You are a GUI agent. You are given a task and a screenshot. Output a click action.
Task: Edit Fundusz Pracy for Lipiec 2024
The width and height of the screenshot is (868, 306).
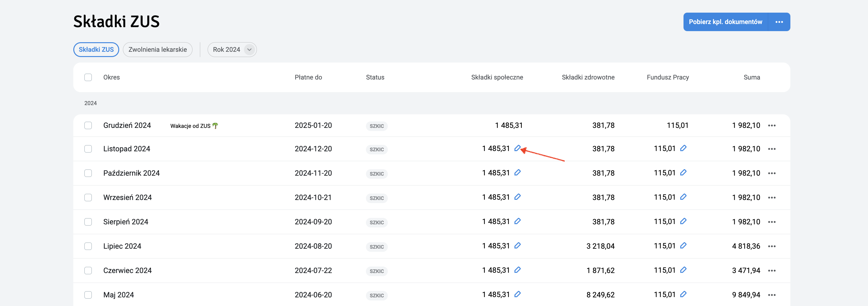click(x=683, y=246)
